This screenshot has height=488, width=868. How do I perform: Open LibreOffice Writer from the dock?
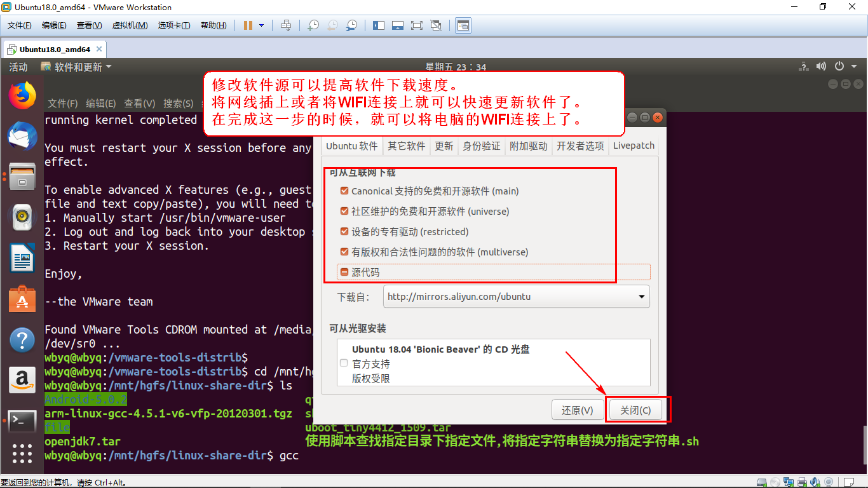(x=22, y=258)
